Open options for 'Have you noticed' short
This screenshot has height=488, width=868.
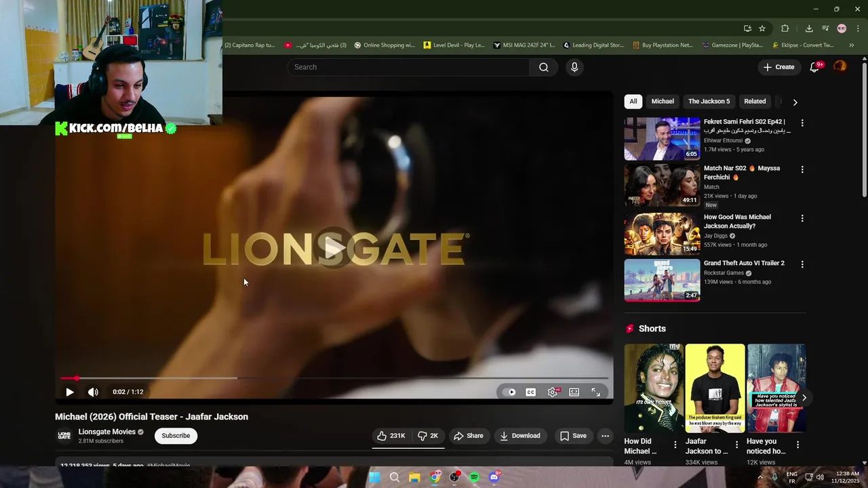coord(797,445)
